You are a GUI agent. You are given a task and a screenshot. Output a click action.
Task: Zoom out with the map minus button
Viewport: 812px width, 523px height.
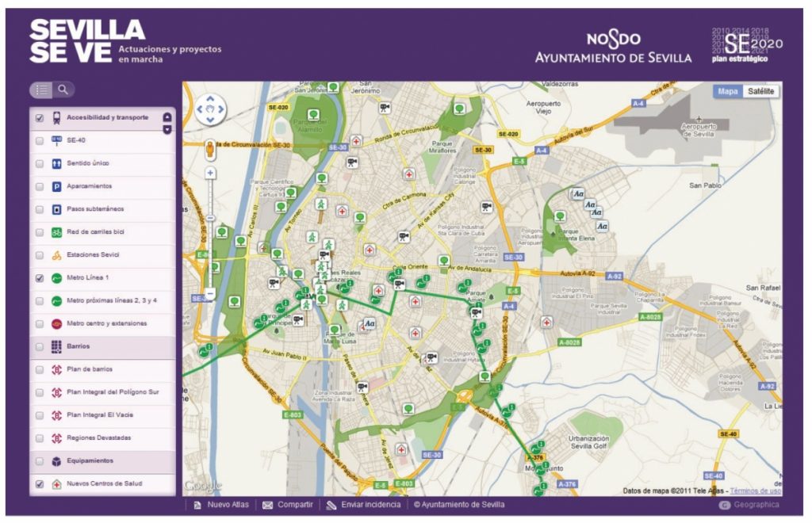click(x=209, y=293)
